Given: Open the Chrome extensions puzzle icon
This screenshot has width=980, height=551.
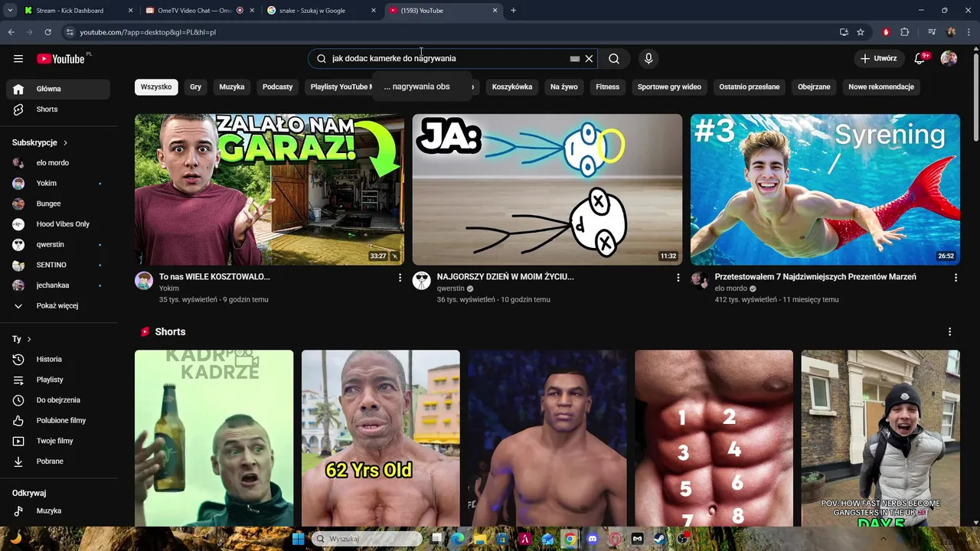Looking at the screenshot, I should tap(905, 32).
